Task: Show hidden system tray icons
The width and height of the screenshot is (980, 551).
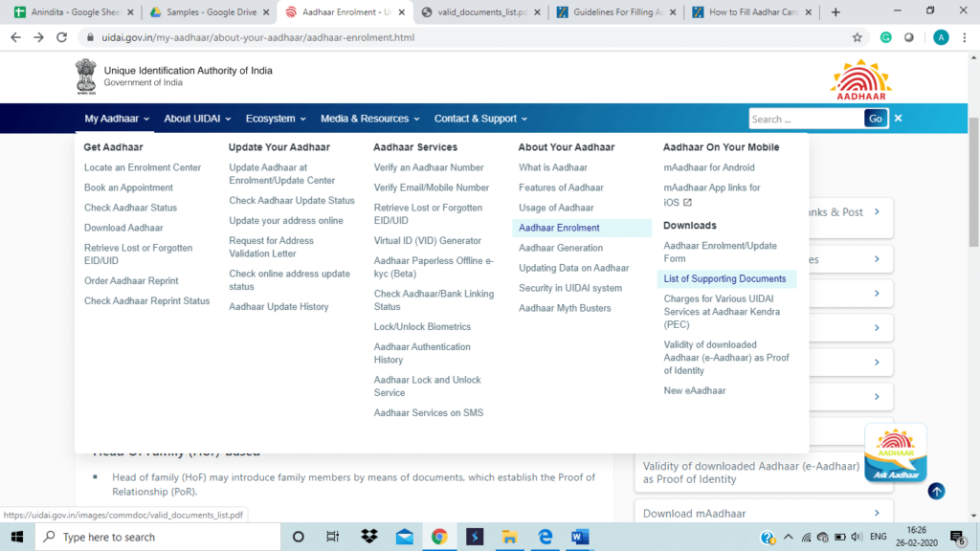Action: point(789,538)
